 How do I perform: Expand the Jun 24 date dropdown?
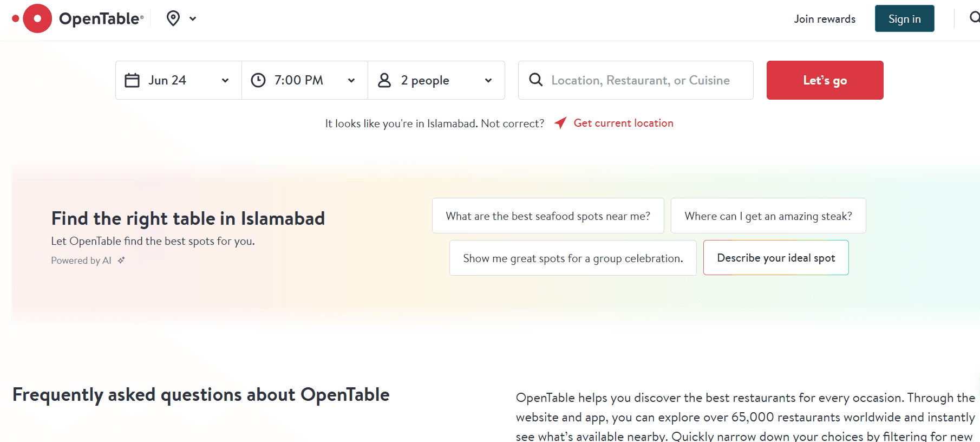coord(179,80)
